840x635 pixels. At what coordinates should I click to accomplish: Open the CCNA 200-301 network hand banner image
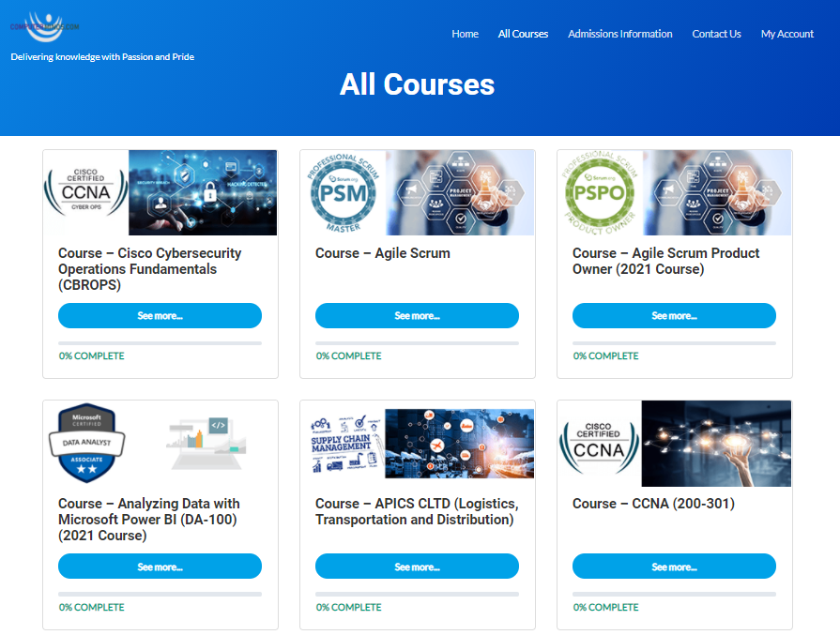(716, 444)
